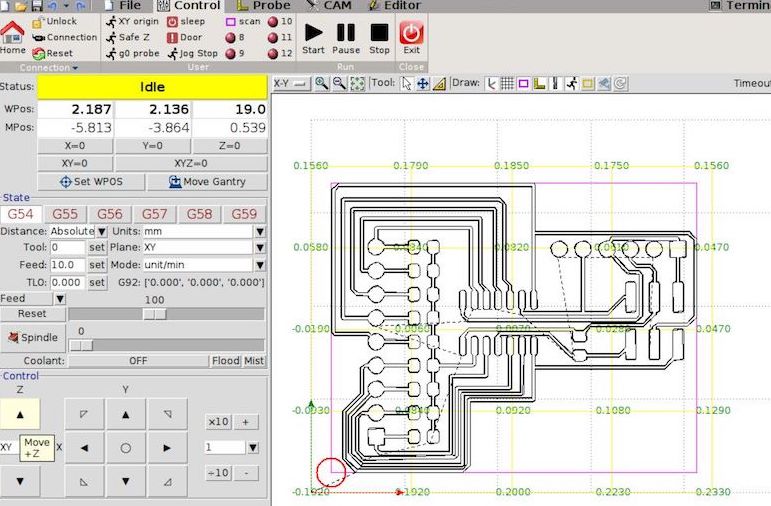Toggle drawing of the probe map

coord(539,84)
